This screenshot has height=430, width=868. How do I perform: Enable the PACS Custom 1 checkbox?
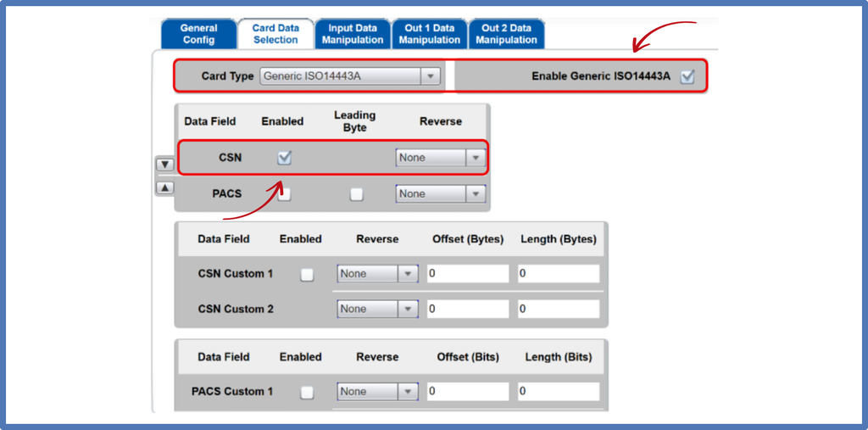tap(307, 393)
